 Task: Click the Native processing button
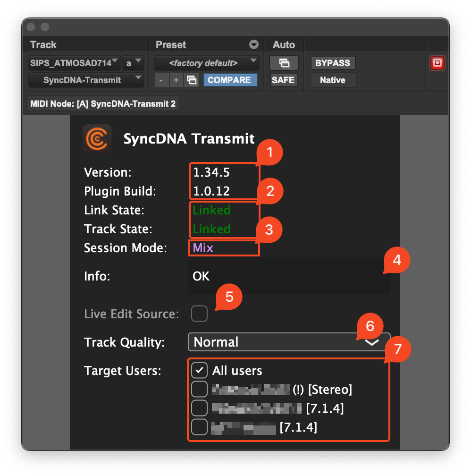click(332, 80)
